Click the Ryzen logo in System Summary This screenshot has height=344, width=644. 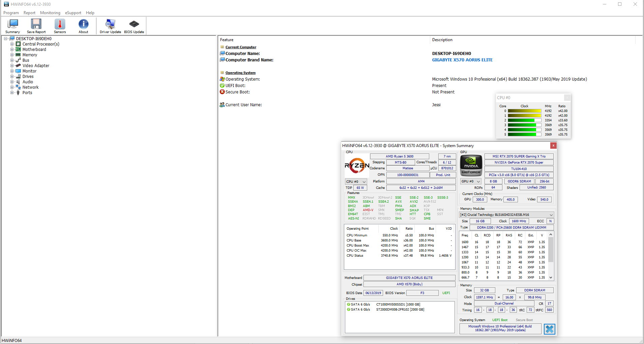tap(357, 165)
